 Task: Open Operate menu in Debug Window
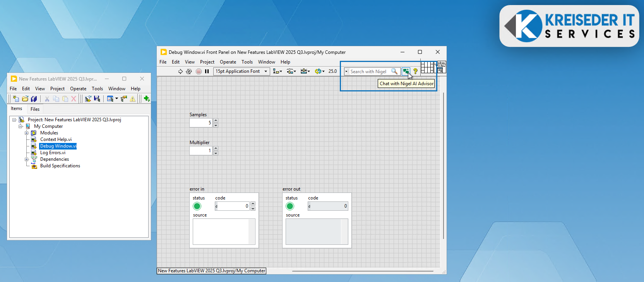[x=228, y=62]
